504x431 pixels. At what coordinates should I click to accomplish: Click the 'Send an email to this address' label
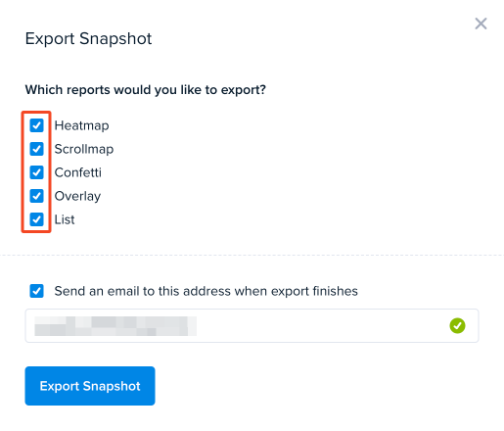tap(206, 291)
